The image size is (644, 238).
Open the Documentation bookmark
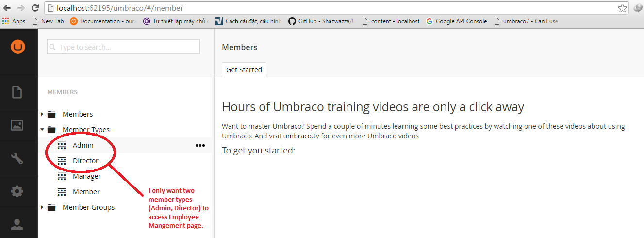tap(104, 21)
